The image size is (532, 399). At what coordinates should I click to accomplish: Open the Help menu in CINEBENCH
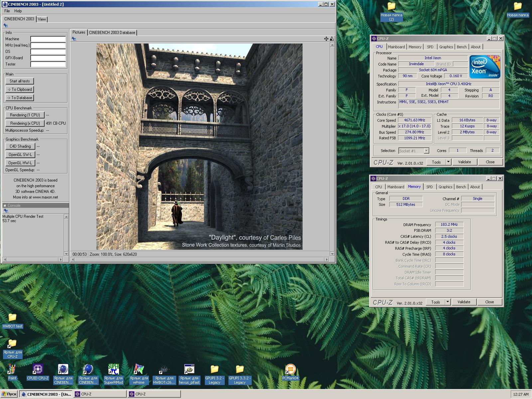[x=18, y=11]
